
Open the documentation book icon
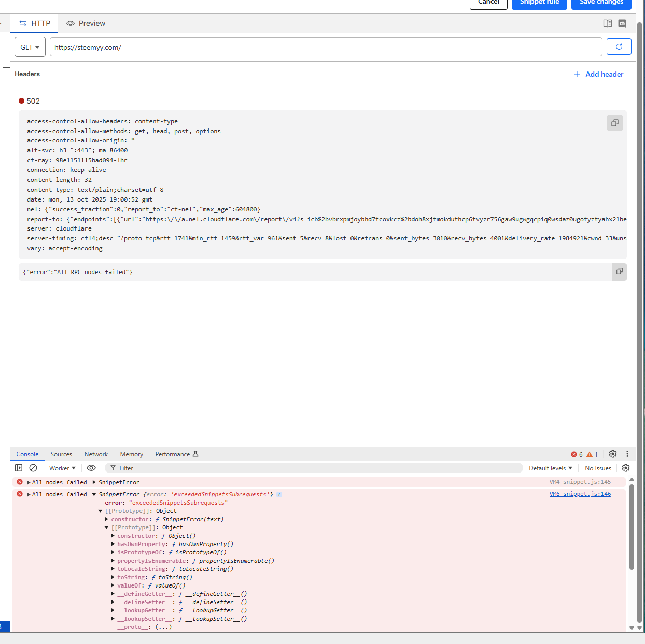tap(608, 23)
